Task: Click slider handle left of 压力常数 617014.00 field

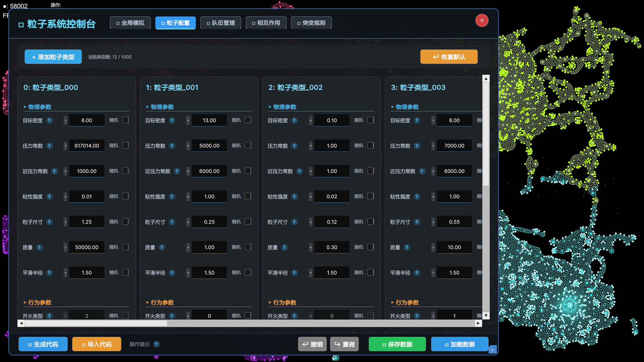Action: tap(65, 146)
